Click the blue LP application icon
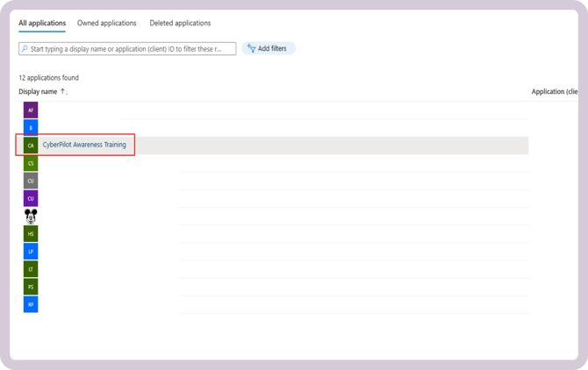The image size is (588, 370). [31, 252]
